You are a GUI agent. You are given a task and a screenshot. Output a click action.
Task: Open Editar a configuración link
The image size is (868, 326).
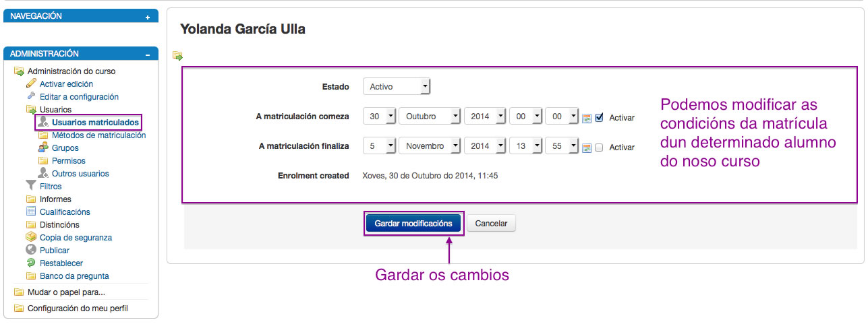79,97
